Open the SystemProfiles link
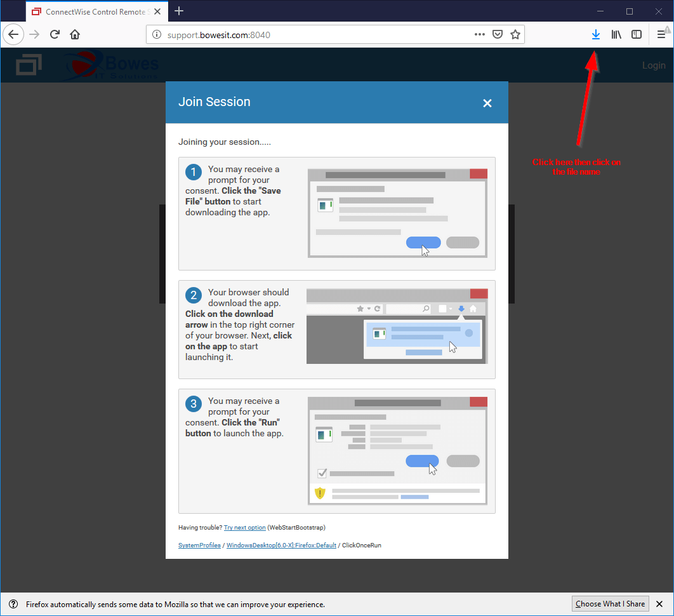The image size is (674, 616). click(x=199, y=545)
